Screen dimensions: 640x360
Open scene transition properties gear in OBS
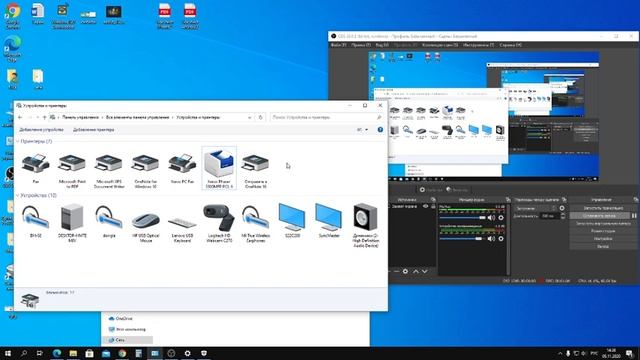click(562, 208)
